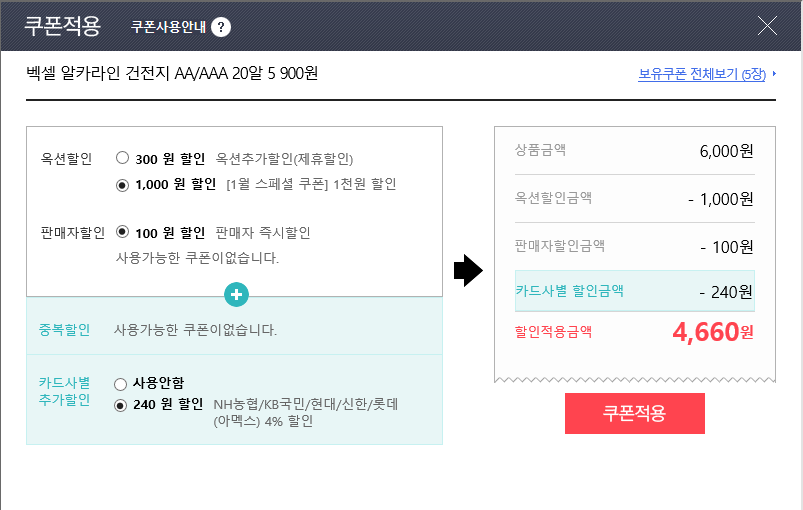This screenshot has height=510, width=803.
Task: Click the 쿠폰사용안내 label in the header
Action: (x=168, y=27)
